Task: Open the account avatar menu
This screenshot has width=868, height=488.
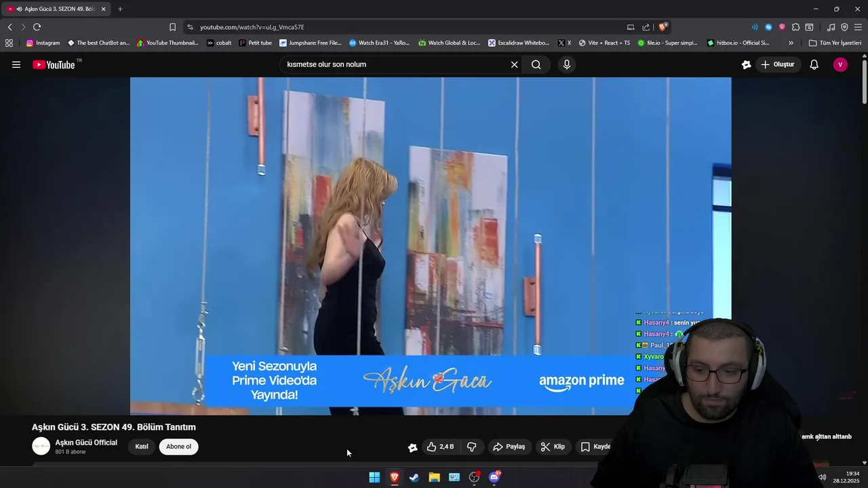Action: pyautogui.click(x=840, y=64)
